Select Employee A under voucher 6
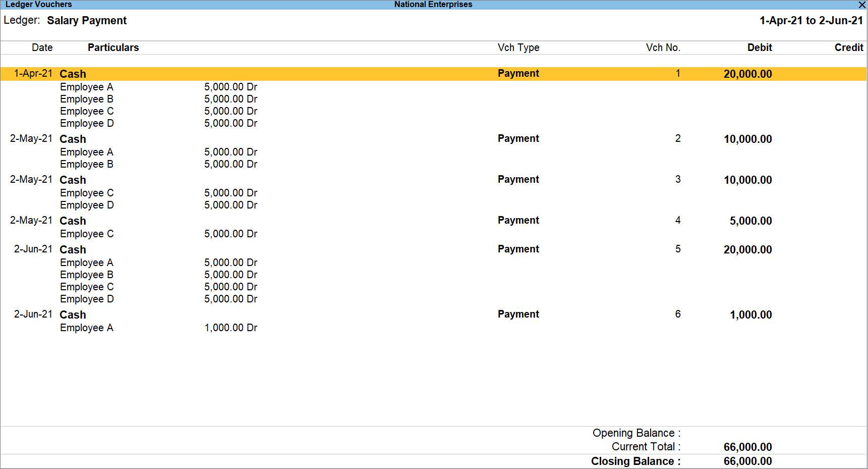The width and height of the screenshot is (868, 469). tap(87, 328)
